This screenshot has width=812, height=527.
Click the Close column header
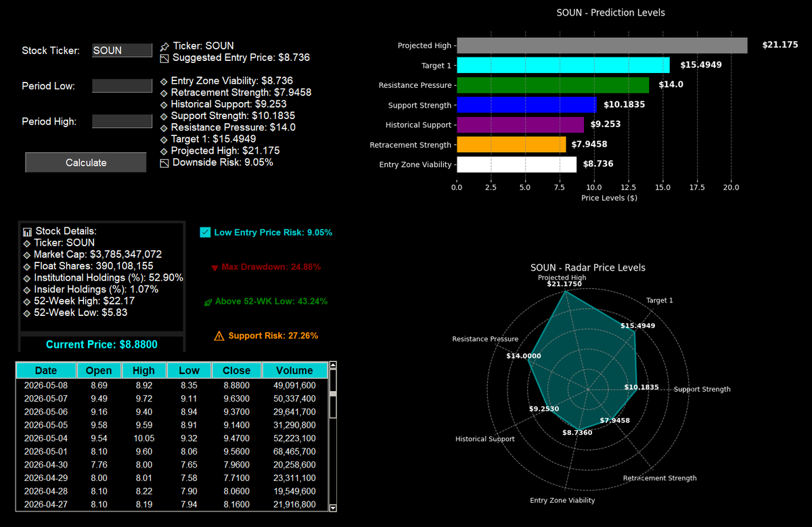236,370
